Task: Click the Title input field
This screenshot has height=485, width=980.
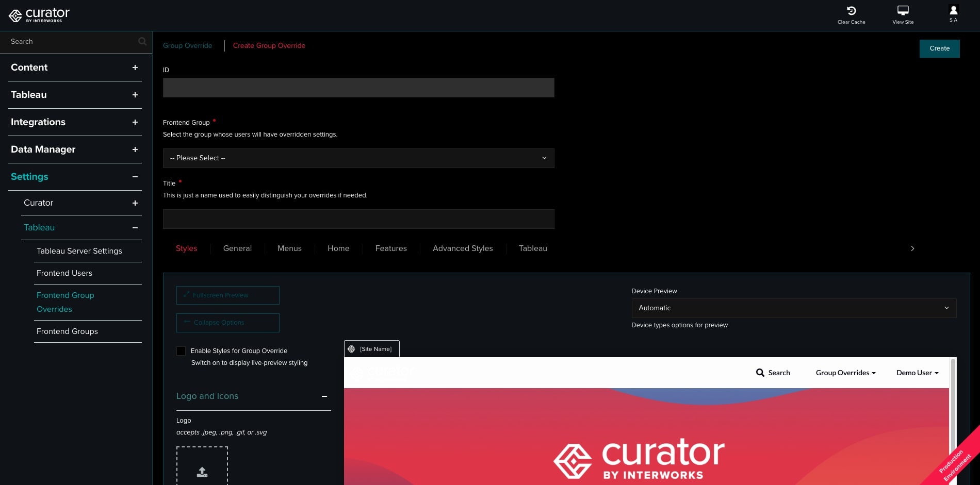Action: tap(358, 219)
